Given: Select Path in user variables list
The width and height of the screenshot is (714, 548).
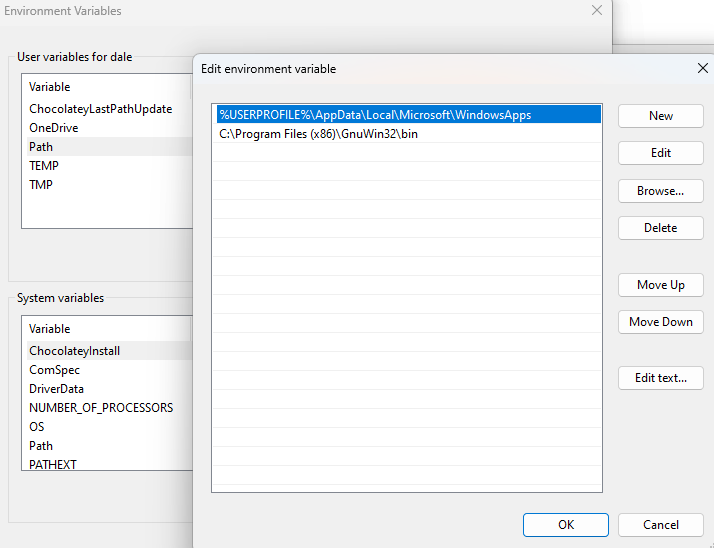Looking at the screenshot, I should [109, 147].
